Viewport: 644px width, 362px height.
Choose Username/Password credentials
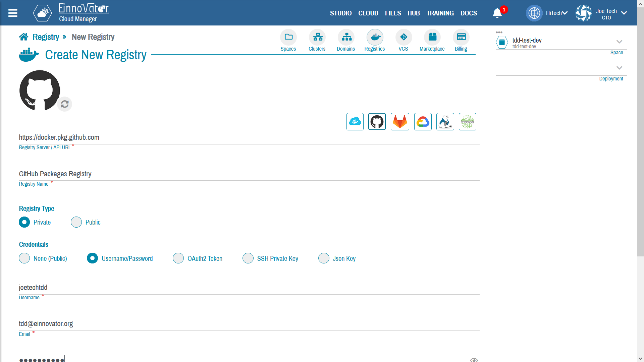pyautogui.click(x=92, y=258)
